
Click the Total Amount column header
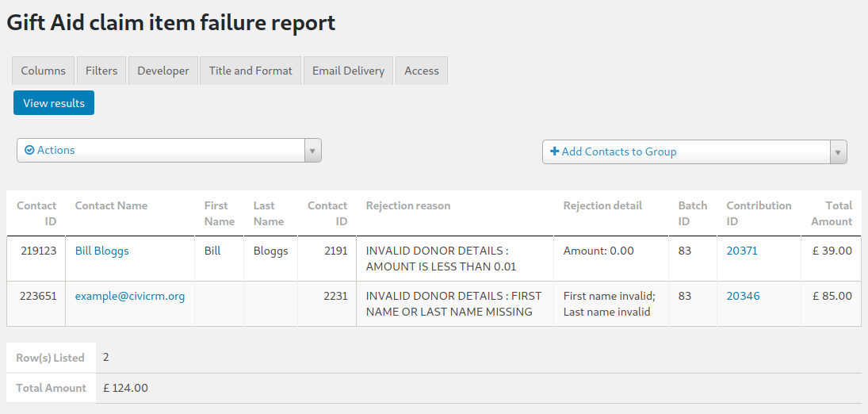[831, 213]
